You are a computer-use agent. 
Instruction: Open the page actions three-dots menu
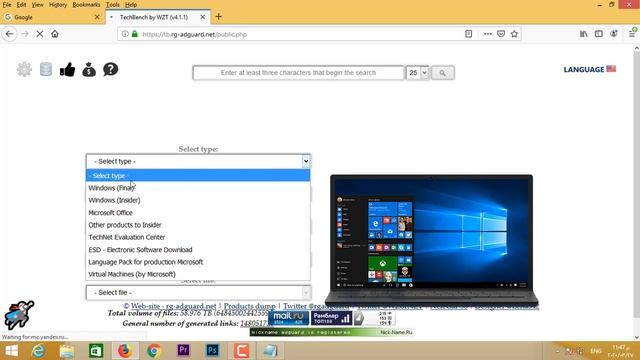coord(487,34)
